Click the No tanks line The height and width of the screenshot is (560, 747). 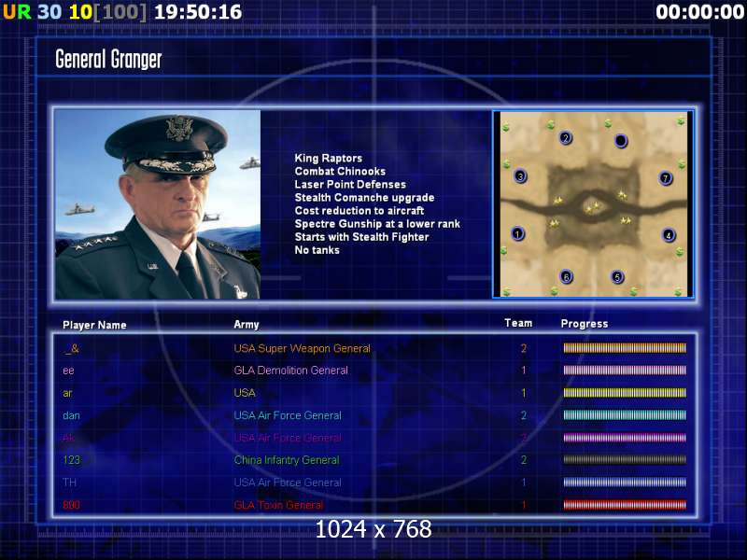(317, 250)
